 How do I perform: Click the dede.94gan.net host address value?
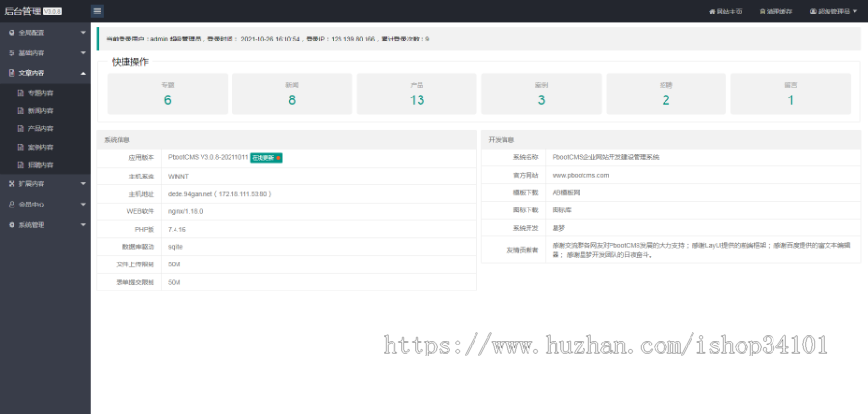pyautogui.click(x=220, y=194)
